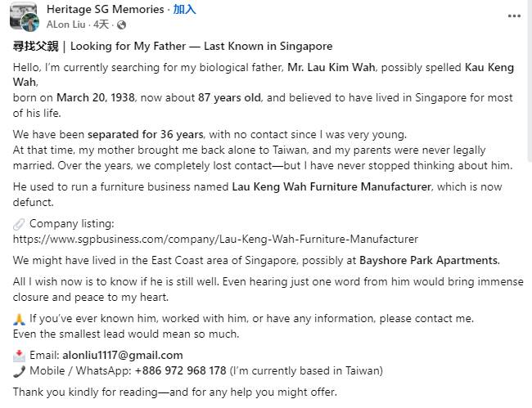
Task: Click the phone number +886 972 968 178
Action: click(x=181, y=370)
